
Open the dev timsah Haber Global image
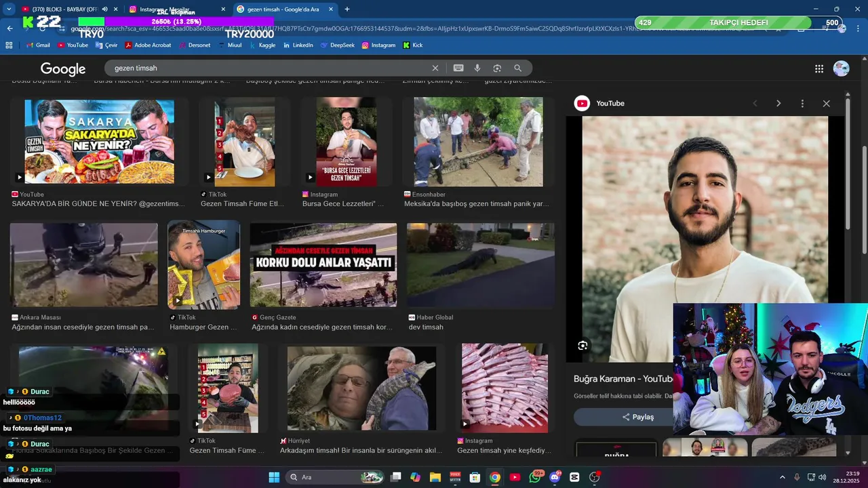481,265
